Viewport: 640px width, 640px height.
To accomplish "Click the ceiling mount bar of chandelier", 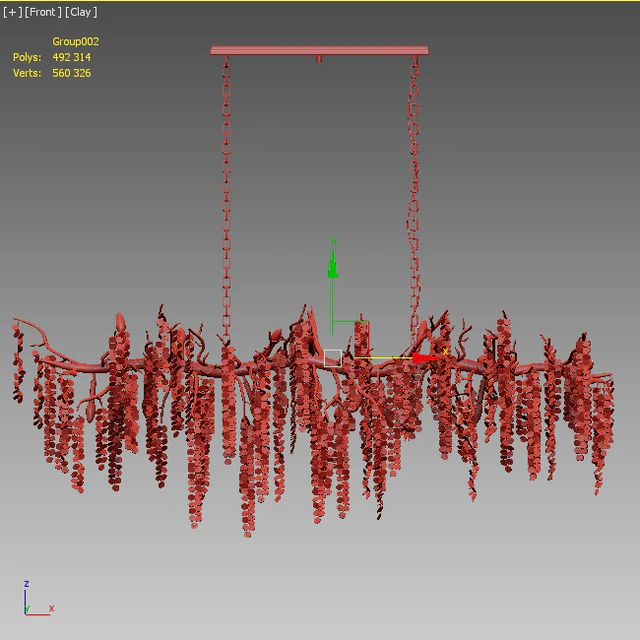I will 319,51.
